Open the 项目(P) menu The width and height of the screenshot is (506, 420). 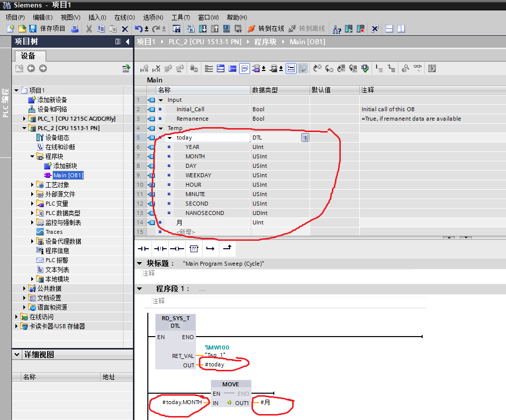click(x=15, y=17)
